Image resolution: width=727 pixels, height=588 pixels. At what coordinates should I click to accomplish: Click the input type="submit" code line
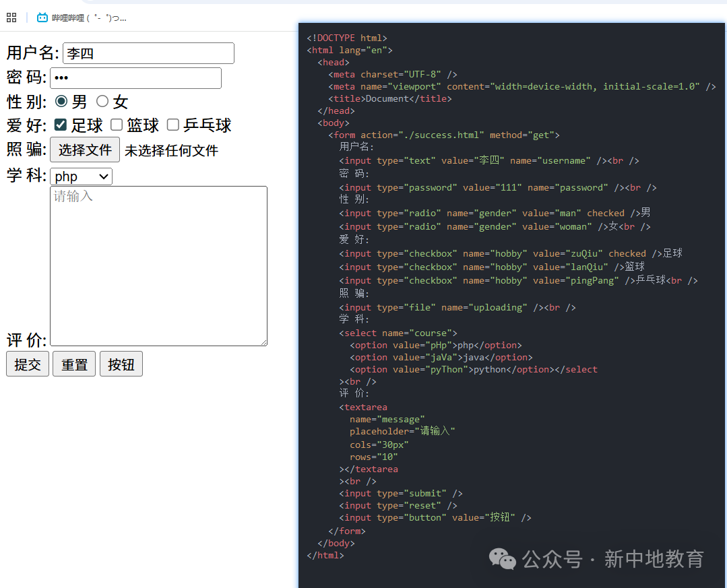coord(401,494)
